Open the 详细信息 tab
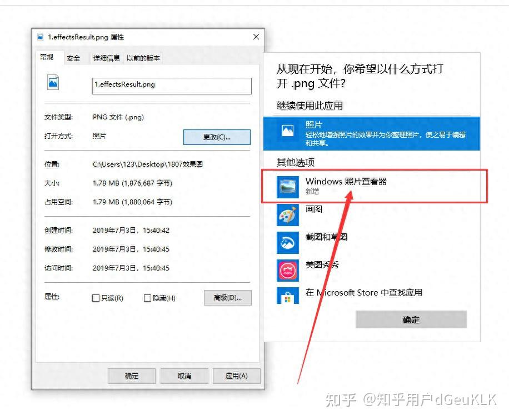This screenshot has height=420, width=509. (107, 58)
